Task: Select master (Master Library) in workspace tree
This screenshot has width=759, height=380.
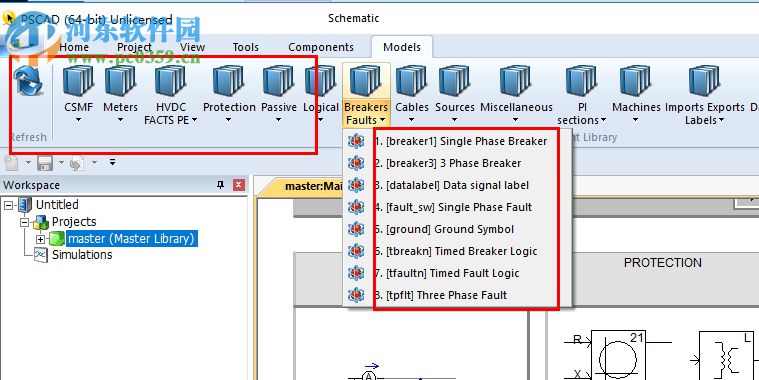Action: tap(131, 239)
